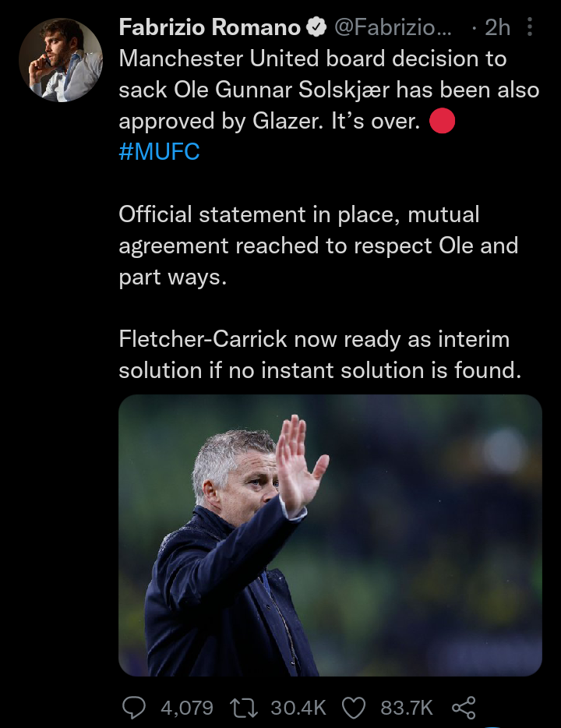Share the tweet via share icon
The width and height of the screenshot is (561, 728).
point(464,707)
